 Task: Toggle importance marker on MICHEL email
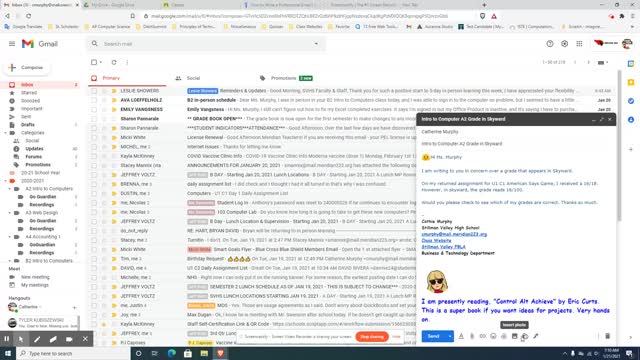pyautogui.click(x=114, y=147)
